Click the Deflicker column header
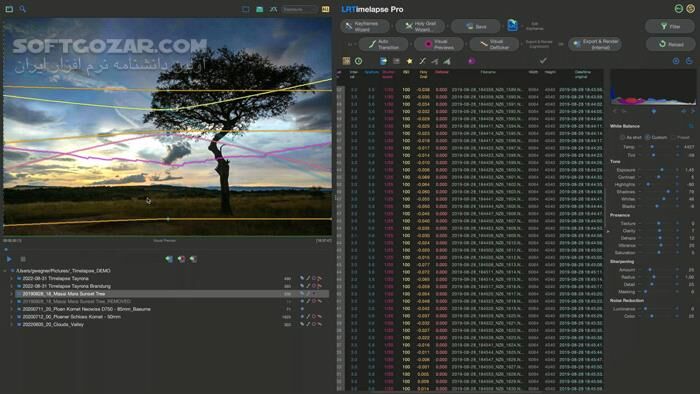This screenshot has width=700, height=394. coord(442,72)
